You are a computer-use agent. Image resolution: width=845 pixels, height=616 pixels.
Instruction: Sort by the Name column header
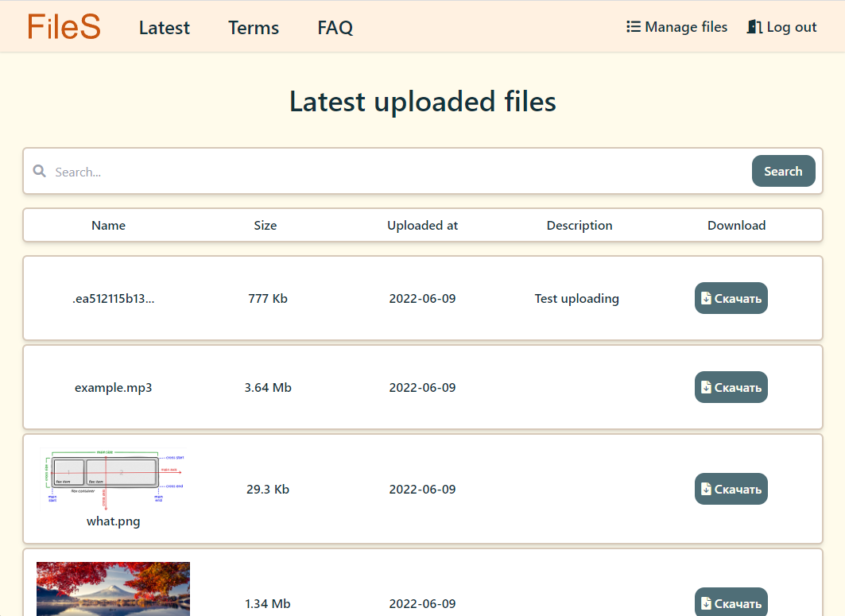108,225
